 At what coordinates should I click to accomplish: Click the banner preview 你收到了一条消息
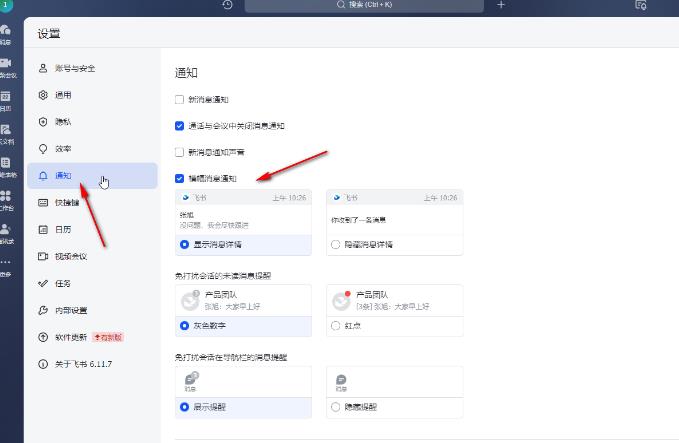pos(394,213)
